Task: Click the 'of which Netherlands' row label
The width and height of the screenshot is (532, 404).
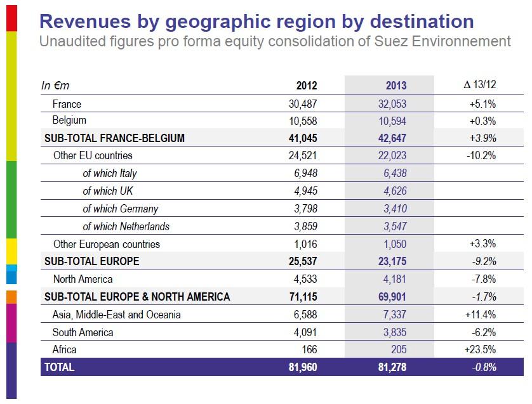Action: (126, 226)
